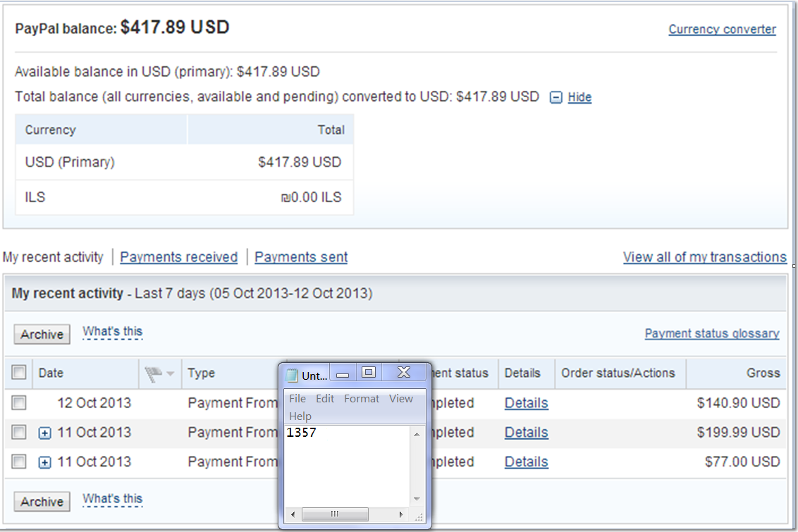Open Notepad's View menu
The image size is (798, 532).
[400, 399]
